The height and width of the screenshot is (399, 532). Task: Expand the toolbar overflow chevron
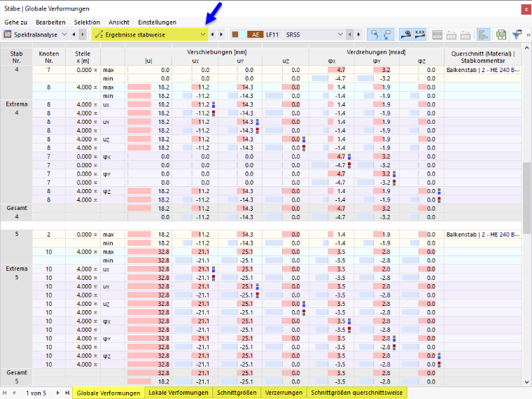click(528, 34)
